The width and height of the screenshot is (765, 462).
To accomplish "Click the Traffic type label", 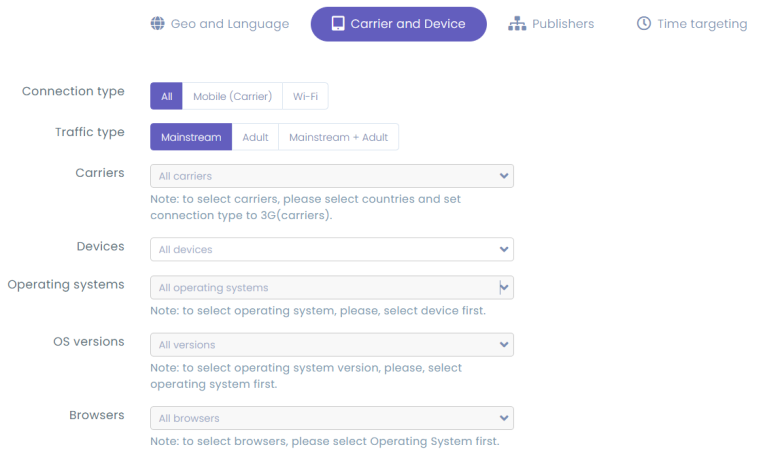I will point(90,132).
